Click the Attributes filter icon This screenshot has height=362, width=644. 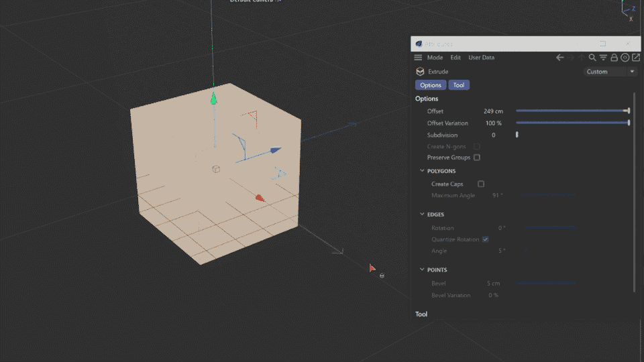[603, 58]
